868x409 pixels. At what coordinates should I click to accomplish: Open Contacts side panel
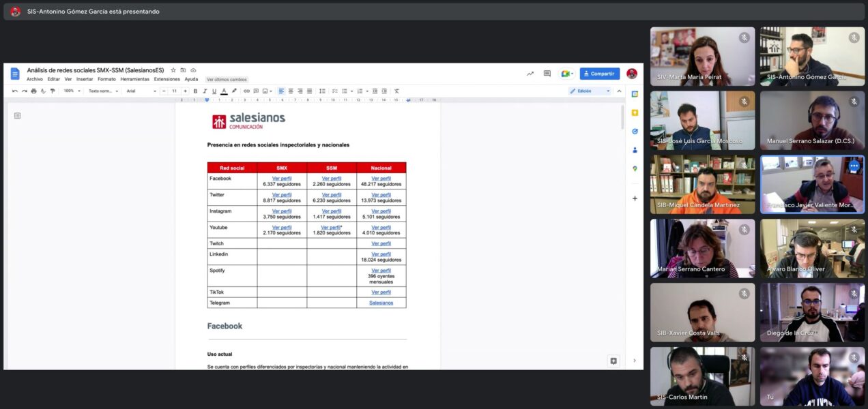coord(635,150)
